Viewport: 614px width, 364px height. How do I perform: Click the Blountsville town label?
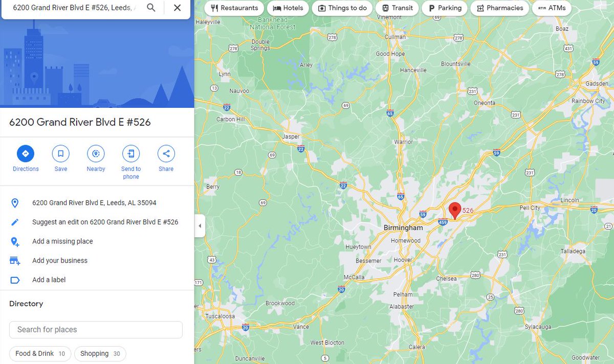(456, 64)
